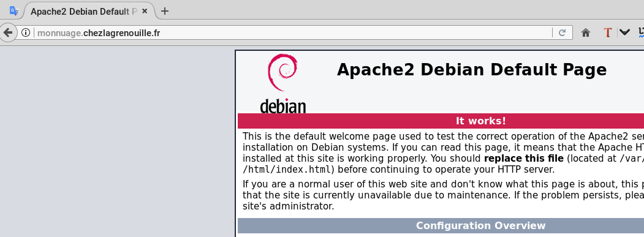Go back with the back arrow
Screen dimensions: 644x237
coord(7,32)
